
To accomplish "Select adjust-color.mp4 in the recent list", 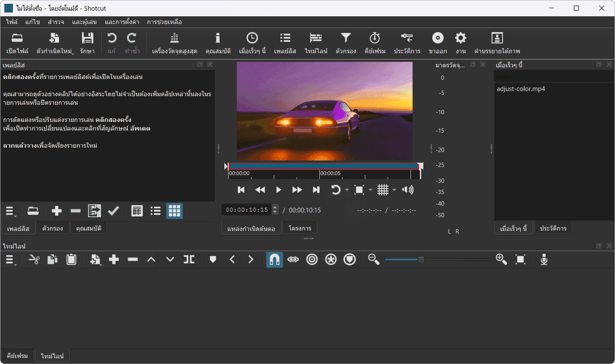I will click(521, 89).
